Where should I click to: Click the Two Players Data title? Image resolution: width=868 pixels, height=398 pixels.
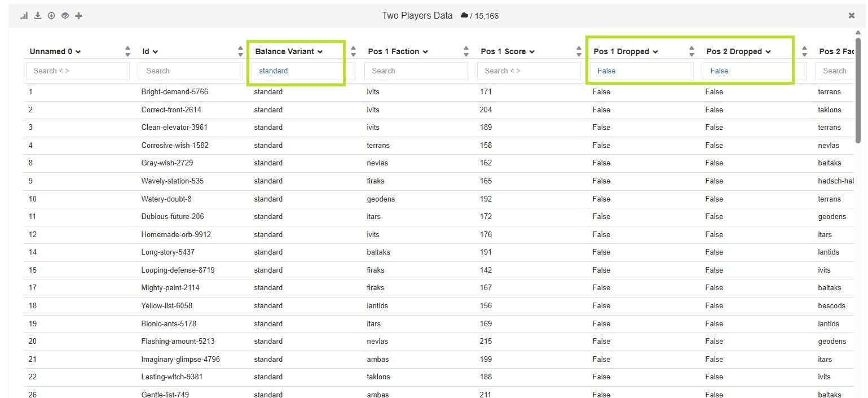tap(417, 16)
